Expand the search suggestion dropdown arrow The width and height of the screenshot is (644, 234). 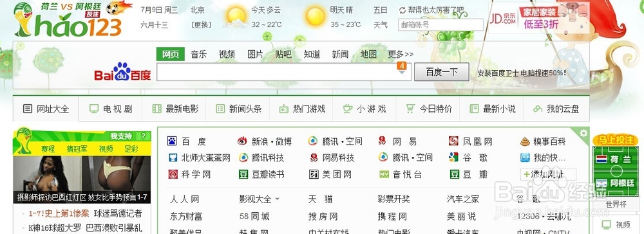[402, 73]
